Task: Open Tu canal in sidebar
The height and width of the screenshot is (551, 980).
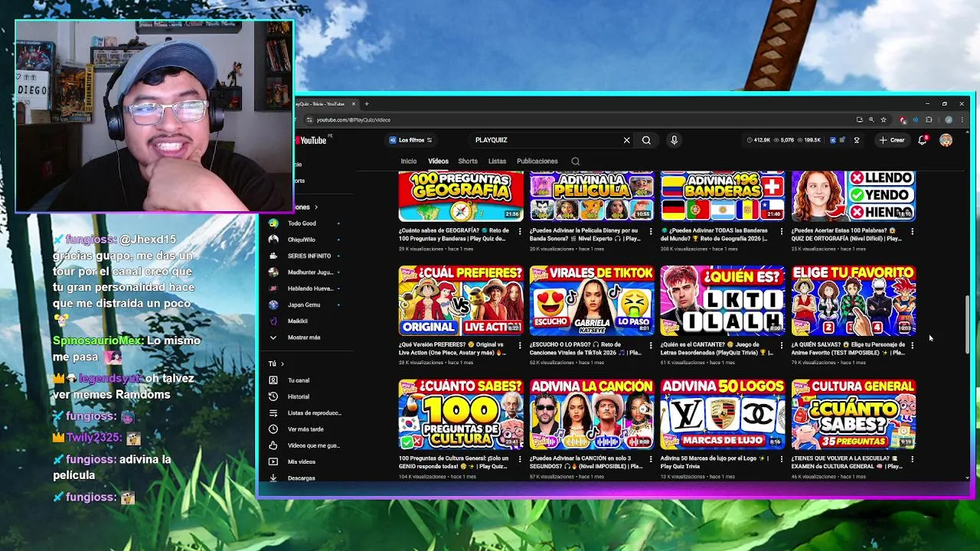Action: coord(299,380)
